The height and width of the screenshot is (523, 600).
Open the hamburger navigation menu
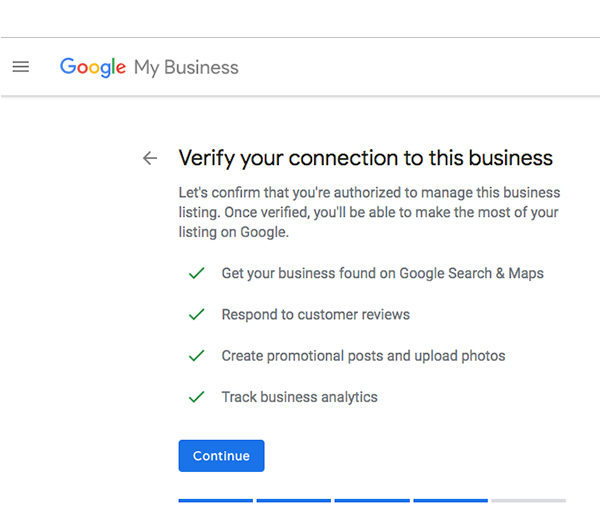coord(20,67)
